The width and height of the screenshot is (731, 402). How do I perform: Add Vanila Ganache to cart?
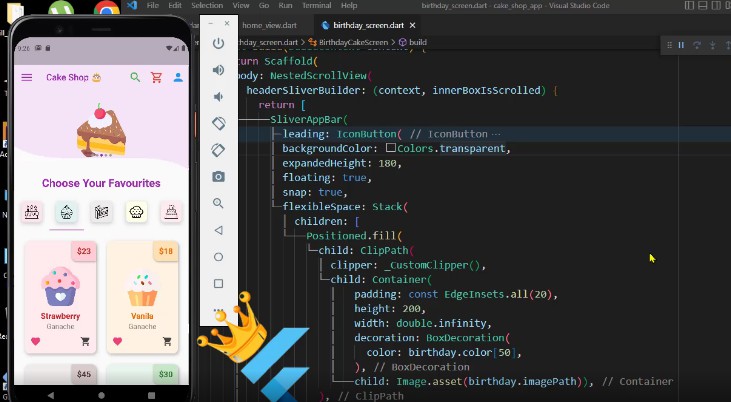point(167,341)
